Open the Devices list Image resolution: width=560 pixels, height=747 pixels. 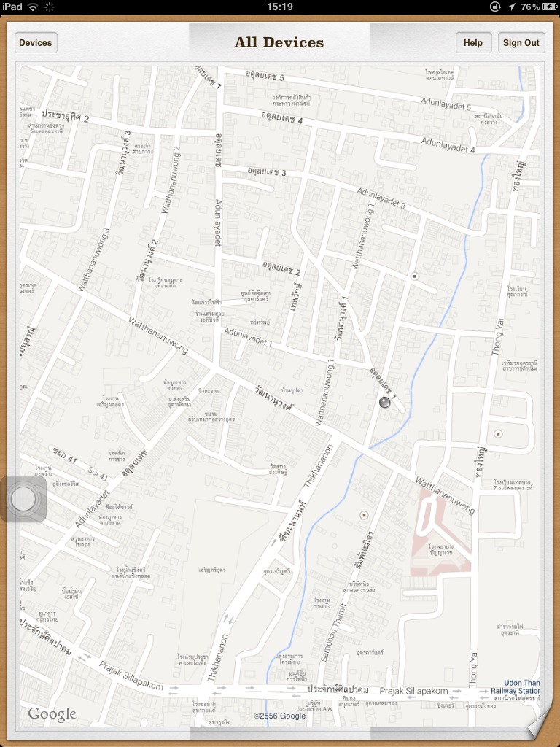[36, 42]
